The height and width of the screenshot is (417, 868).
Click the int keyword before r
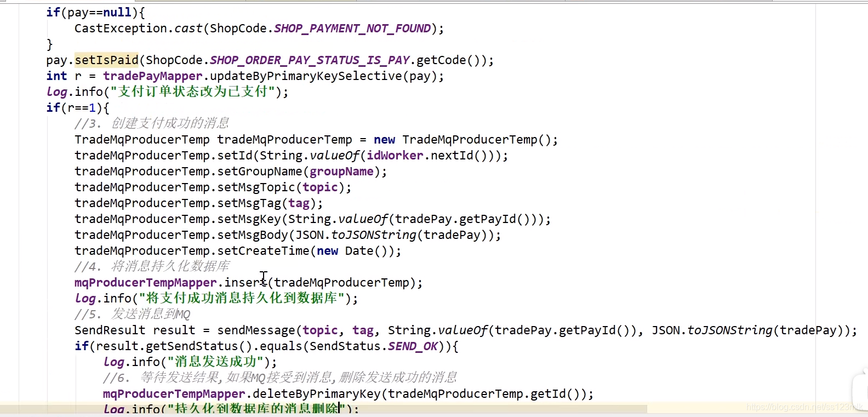pyautogui.click(x=56, y=76)
